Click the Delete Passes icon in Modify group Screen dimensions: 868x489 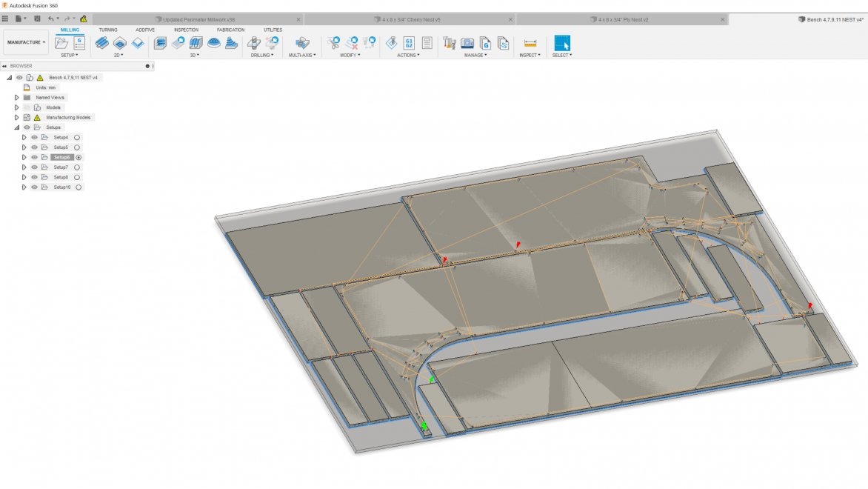[x=352, y=43]
